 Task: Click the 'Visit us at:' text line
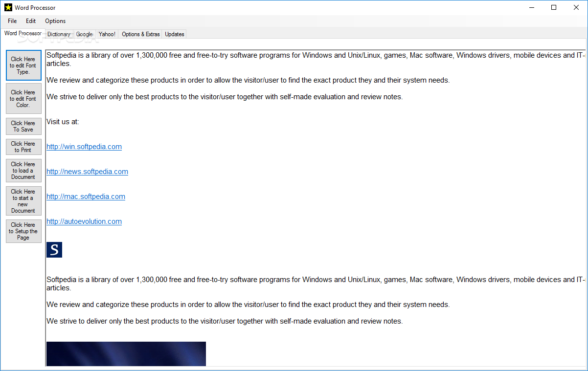[x=63, y=122]
